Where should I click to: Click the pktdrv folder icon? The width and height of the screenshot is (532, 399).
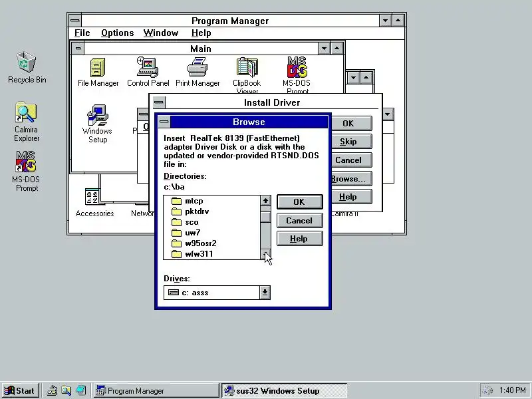pos(176,211)
